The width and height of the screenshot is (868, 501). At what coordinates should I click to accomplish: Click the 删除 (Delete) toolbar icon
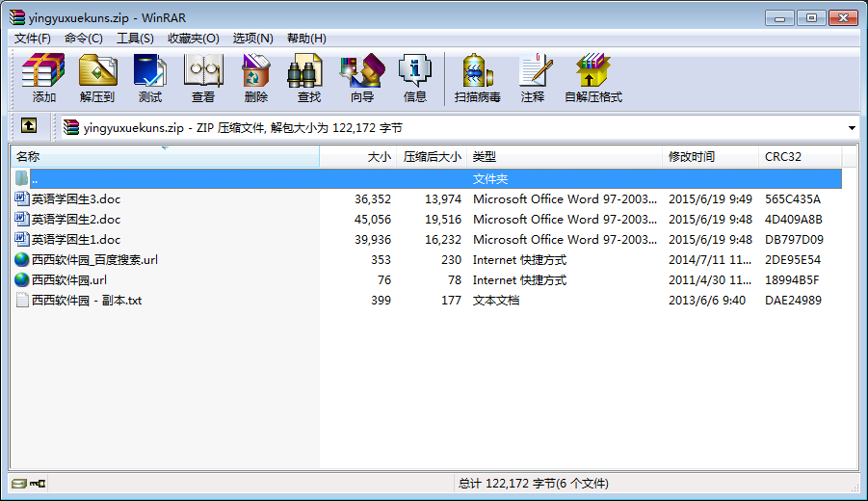coord(255,71)
